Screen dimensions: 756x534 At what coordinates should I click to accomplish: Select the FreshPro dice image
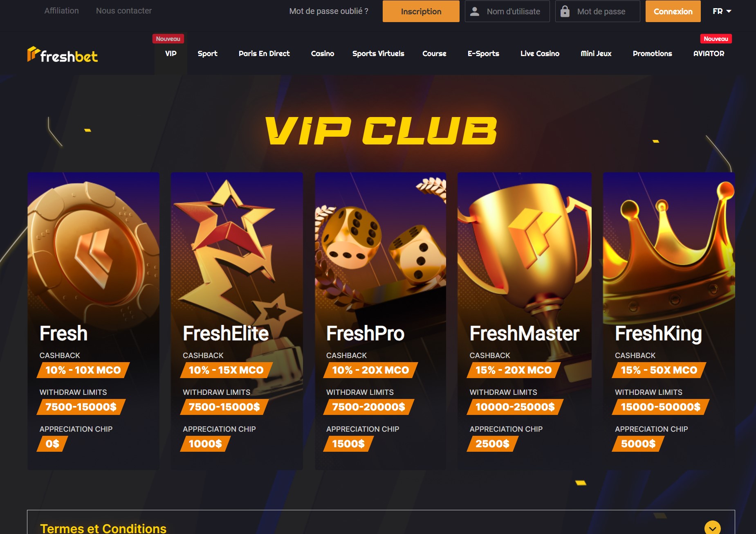(x=380, y=250)
